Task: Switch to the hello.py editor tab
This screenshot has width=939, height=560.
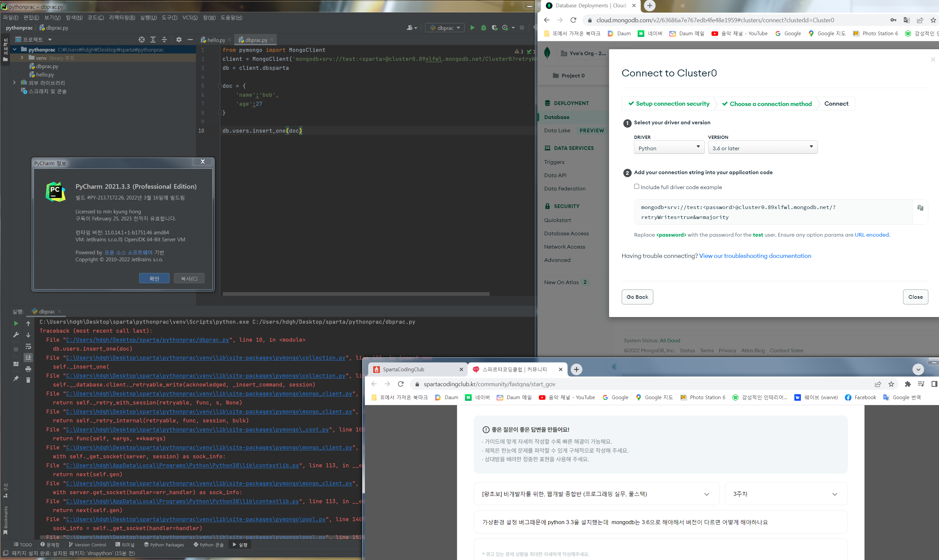Action: pos(216,40)
